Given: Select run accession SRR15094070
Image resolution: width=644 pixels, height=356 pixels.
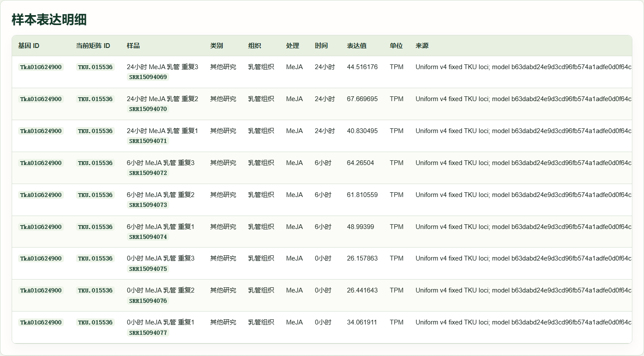Looking at the screenshot, I should coord(148,109).
